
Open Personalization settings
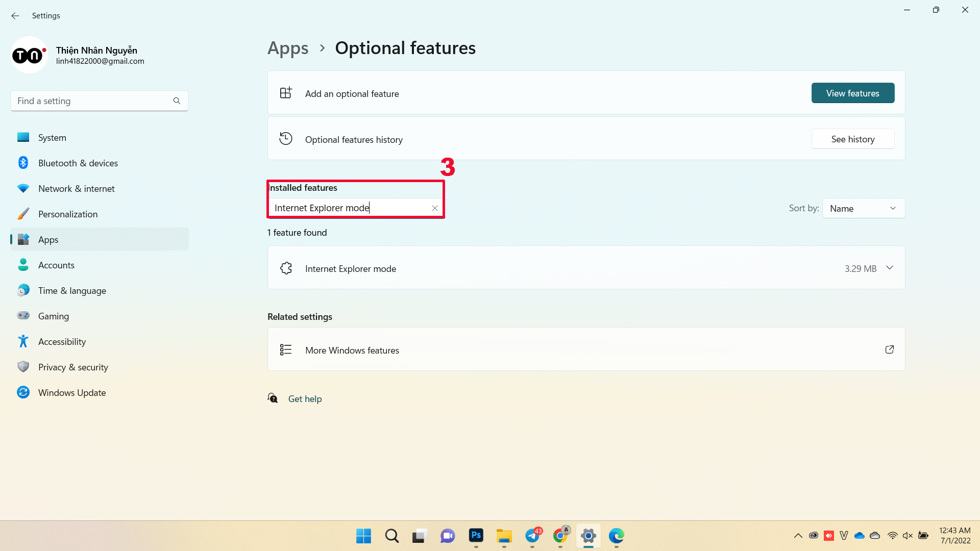(x=100, y=214)
